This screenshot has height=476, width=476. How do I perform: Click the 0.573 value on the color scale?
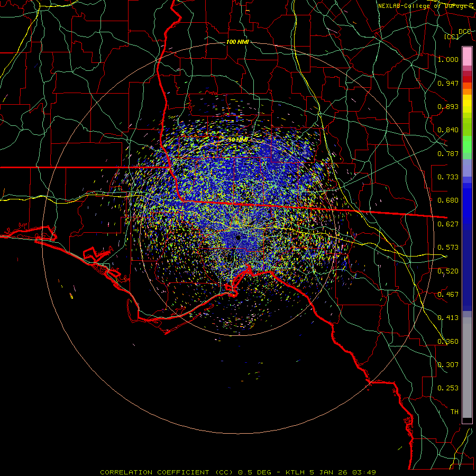click(x=448, y=248)
